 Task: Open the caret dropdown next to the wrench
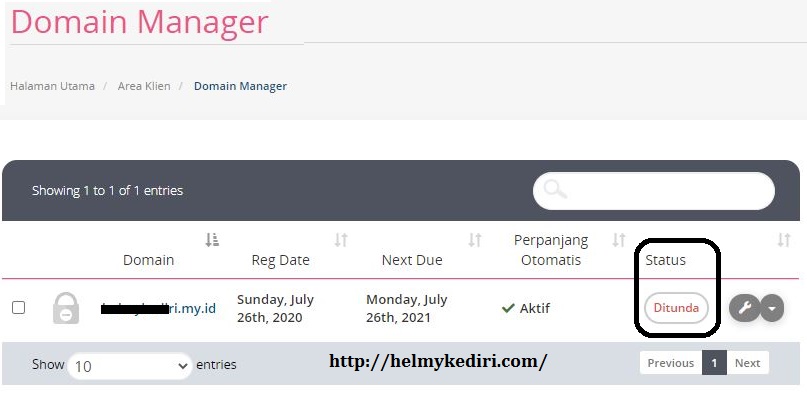coord(772,308)
